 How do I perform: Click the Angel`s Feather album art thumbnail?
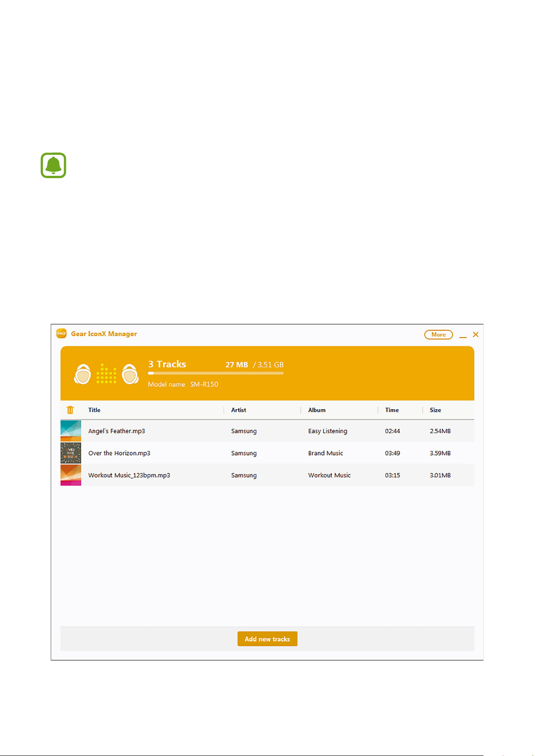pos(71,431)
